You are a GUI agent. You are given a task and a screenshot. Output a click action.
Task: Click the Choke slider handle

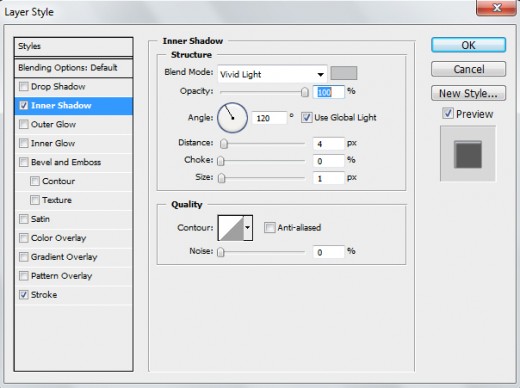pos(221,161)
